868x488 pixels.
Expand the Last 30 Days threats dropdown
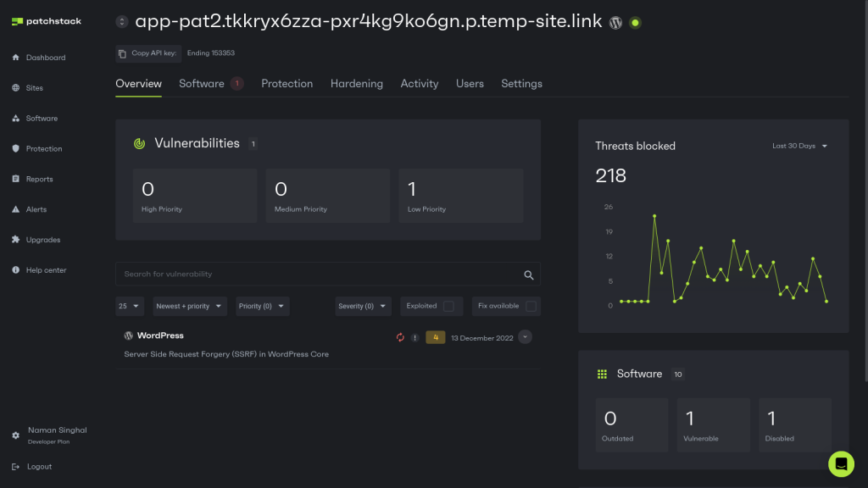(797, 146)
